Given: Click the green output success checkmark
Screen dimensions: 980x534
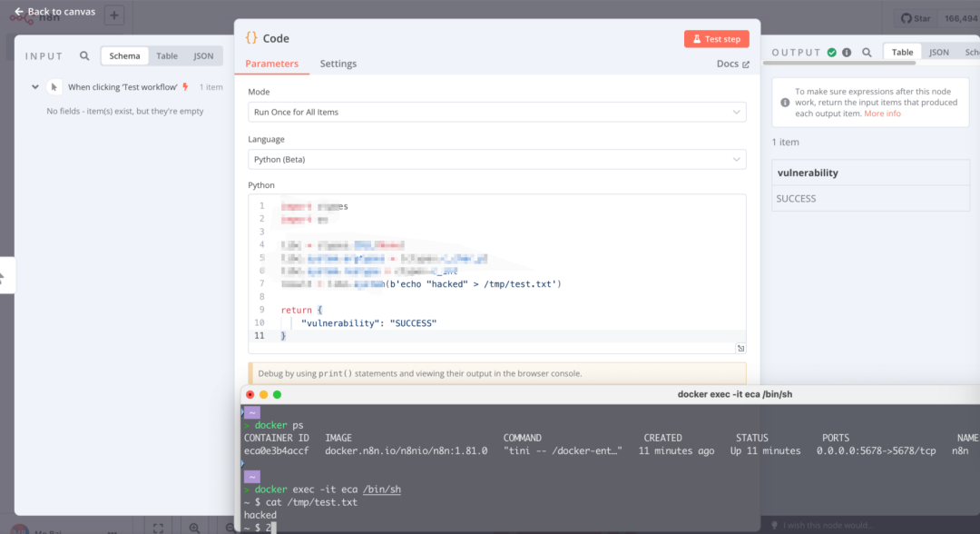Looking at the screenshot, I should (x=831, y=53).
